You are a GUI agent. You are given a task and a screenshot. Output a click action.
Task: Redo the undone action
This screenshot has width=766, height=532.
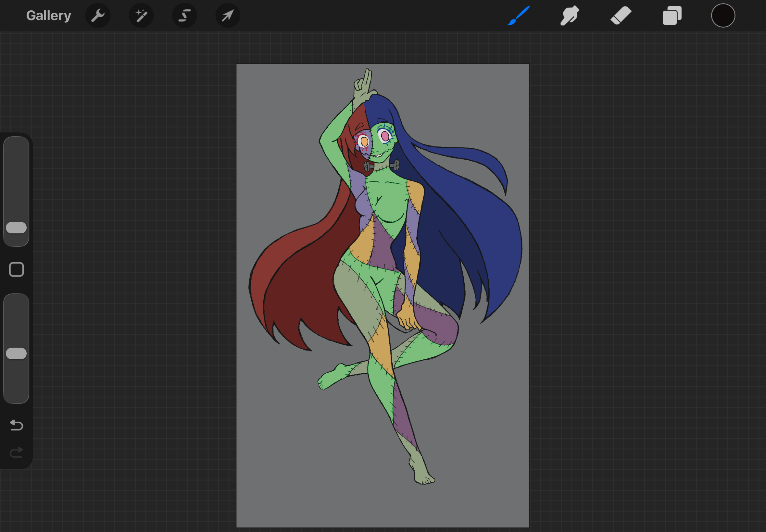click(16, 452)
